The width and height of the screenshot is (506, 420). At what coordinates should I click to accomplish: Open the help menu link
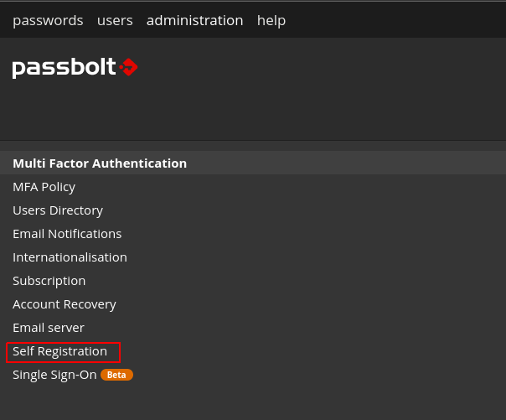point(271,21)
